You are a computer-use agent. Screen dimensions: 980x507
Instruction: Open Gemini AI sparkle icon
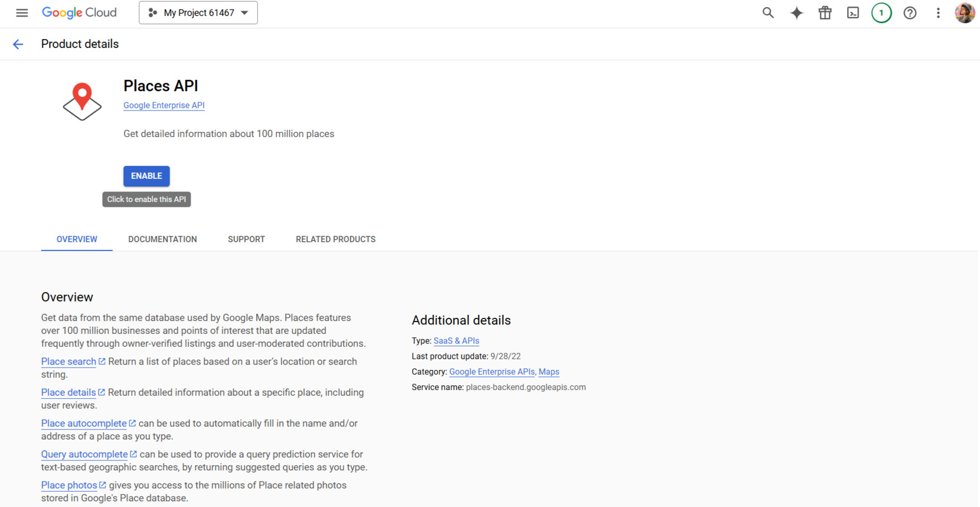[x=796, y=12]
